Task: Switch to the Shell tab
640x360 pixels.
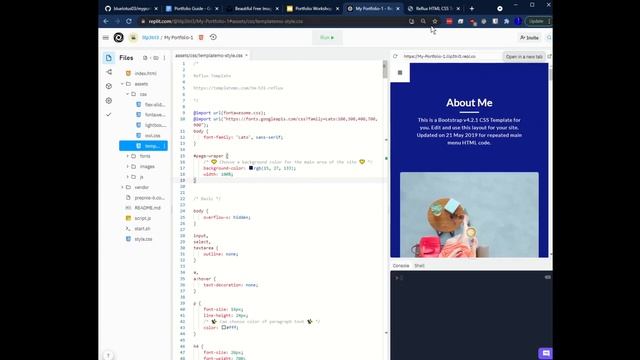Action: [x=419, y=266]
